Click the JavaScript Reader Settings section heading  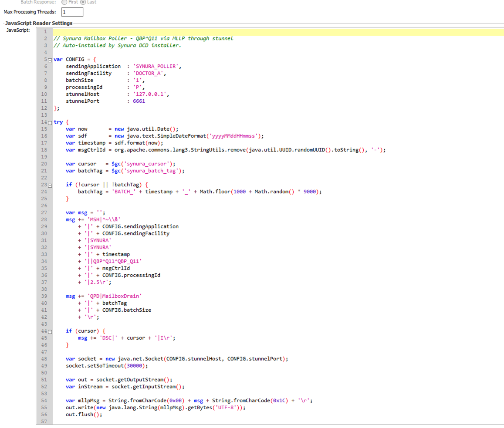click(x=39, y=23)
